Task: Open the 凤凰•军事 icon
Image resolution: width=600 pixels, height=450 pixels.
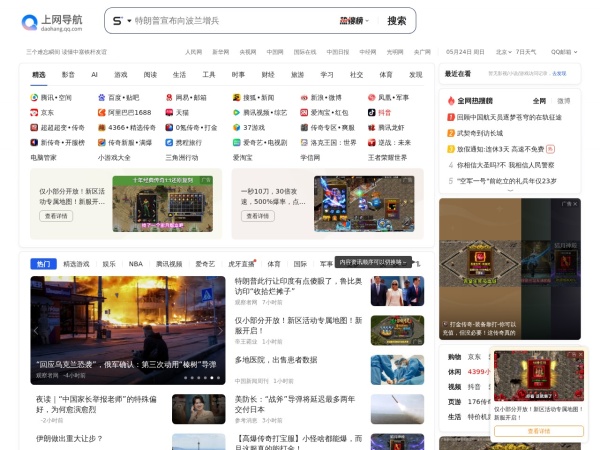Action: coord(372,98)
